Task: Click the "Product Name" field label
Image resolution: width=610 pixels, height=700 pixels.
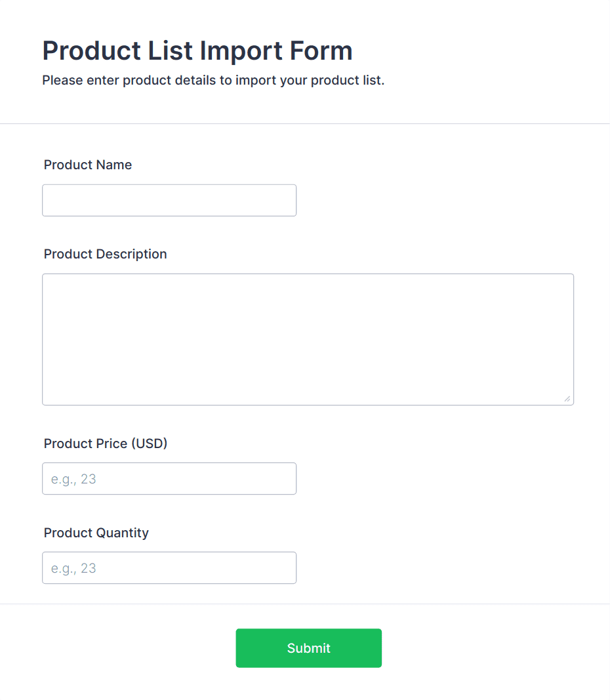Action: (x=88, y=165)
